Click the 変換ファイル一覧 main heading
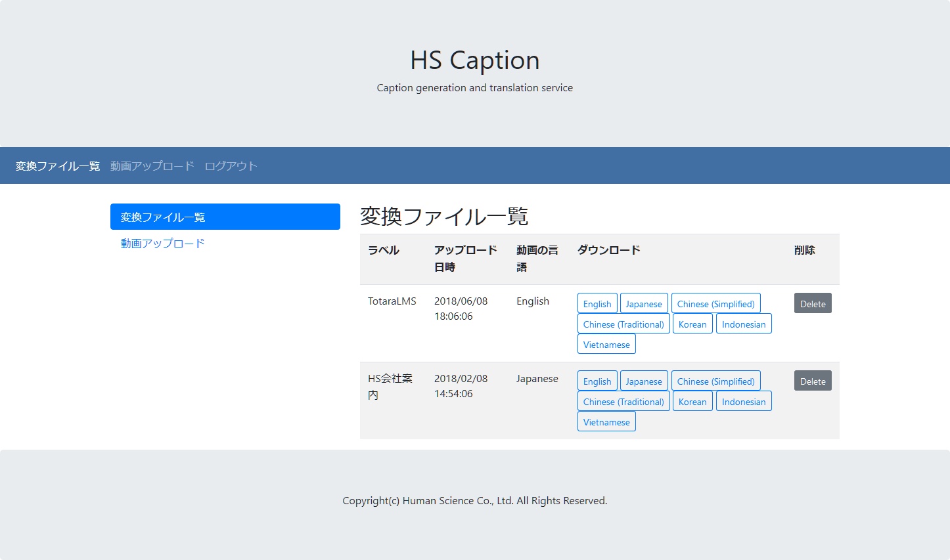The width and height of the screenshot is (950, 560). 444,216
